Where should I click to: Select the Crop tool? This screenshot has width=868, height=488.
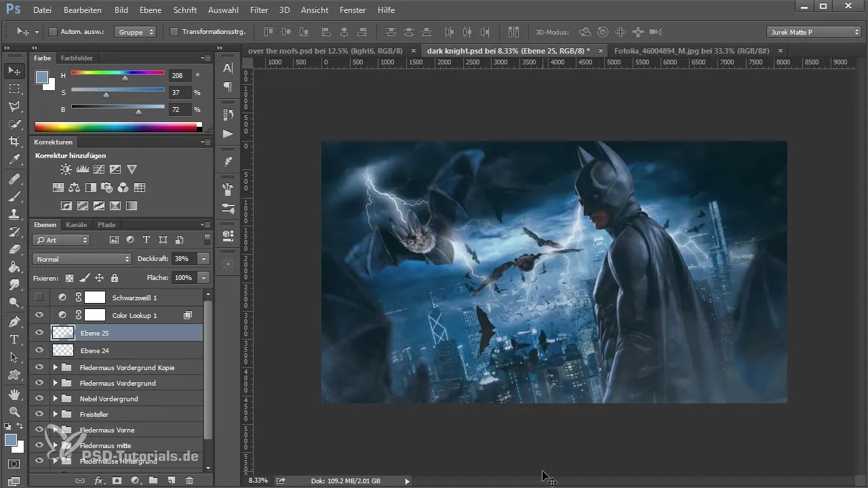point(14,142)
